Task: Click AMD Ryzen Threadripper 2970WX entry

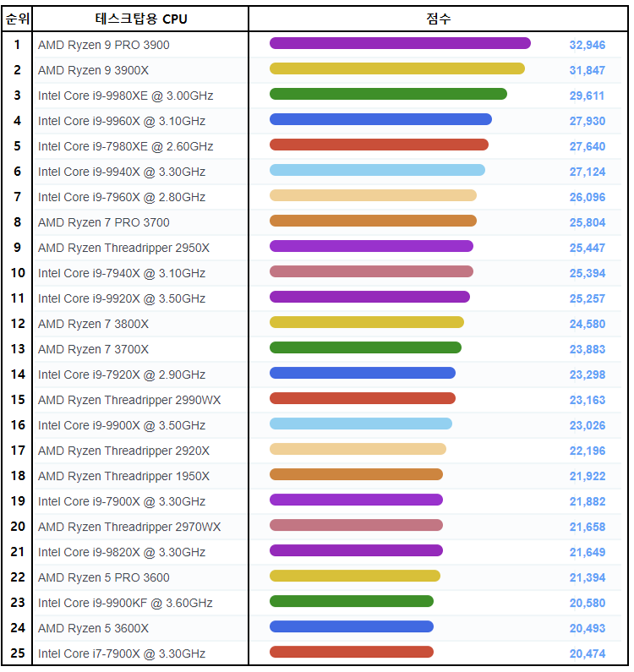Action: pos(129,527)
